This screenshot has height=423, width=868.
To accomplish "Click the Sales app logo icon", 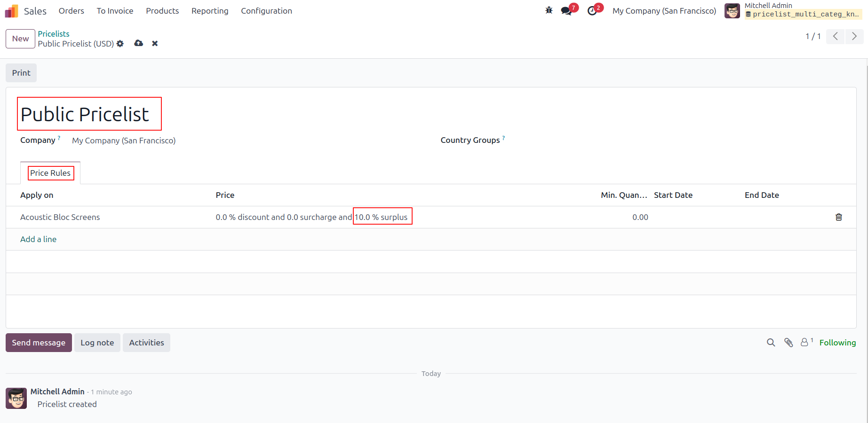I will click(x=11, y=11).
